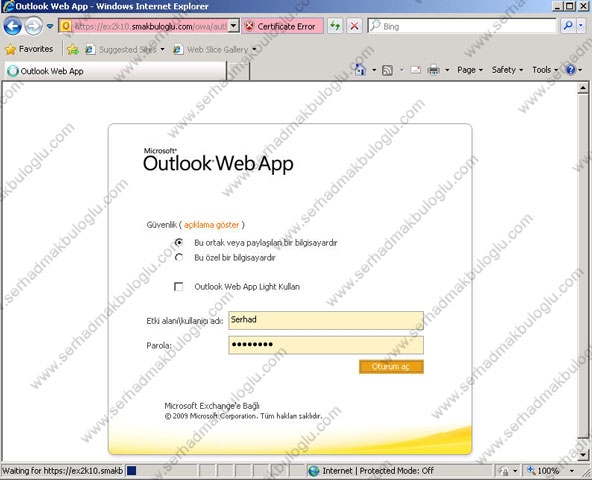Click the Home page icon
The width and height of the screenshot is (592, 480).
360,70
